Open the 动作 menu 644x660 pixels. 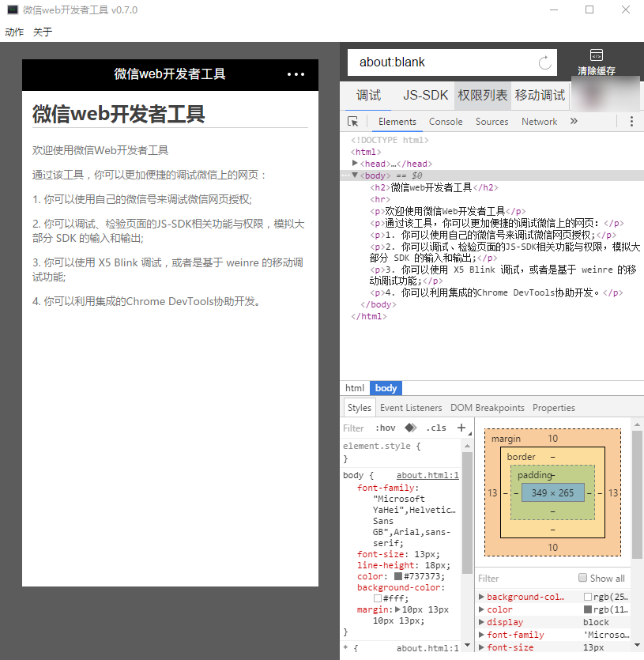click(x=14, y=32)
